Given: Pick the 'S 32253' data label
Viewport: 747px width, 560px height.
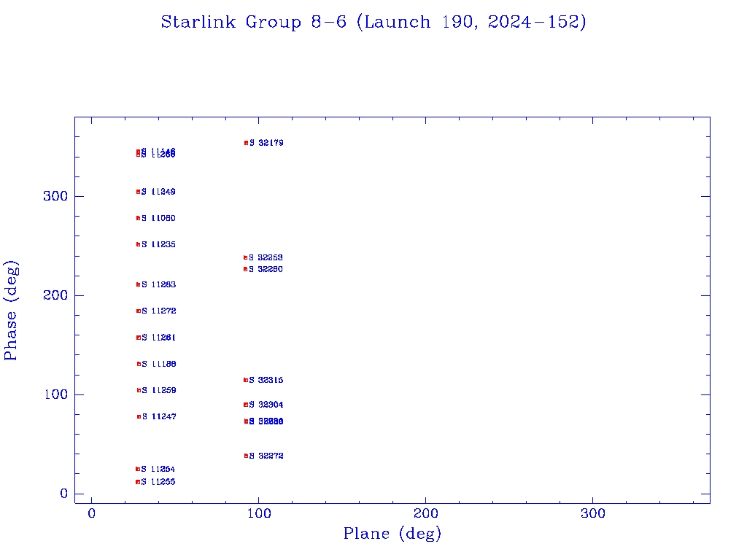Looking at the screenshot, I should tap(266, 257).
